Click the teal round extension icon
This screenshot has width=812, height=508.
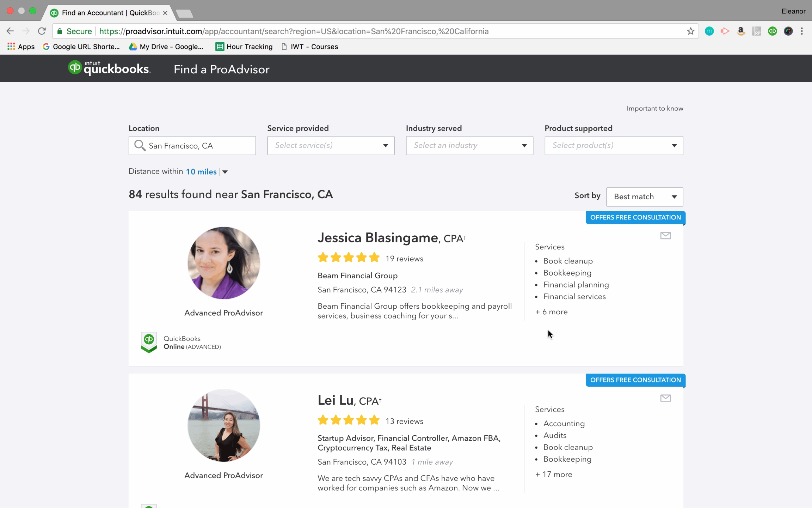point(709,31)
